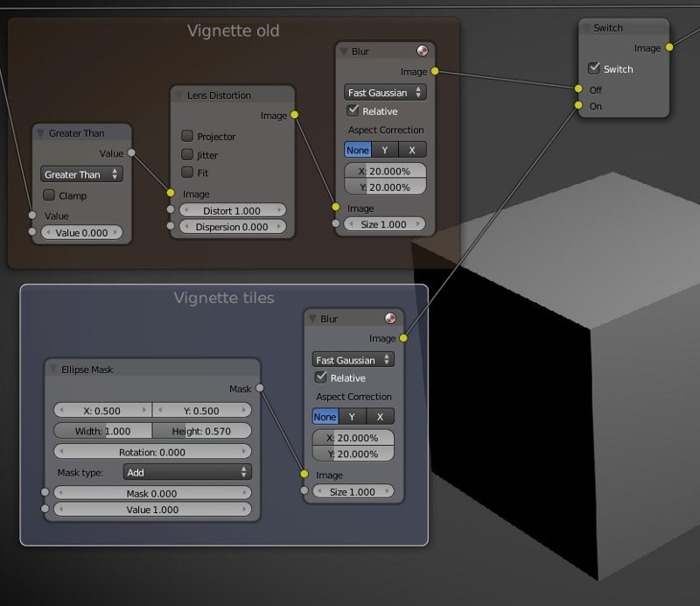Click the Image output socket on the Switch node
Screen dimensions: 700x606
pyautogui.click(x=669, y=48)
